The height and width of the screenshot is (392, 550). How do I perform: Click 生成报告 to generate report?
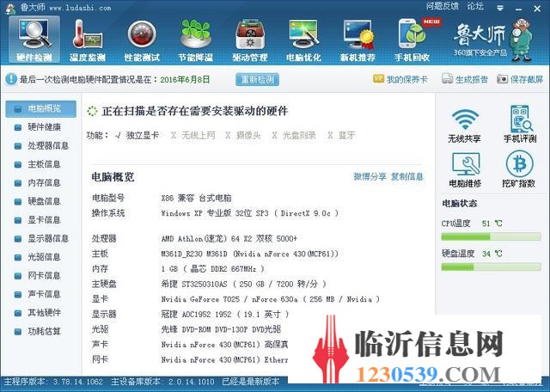point(465,79)
